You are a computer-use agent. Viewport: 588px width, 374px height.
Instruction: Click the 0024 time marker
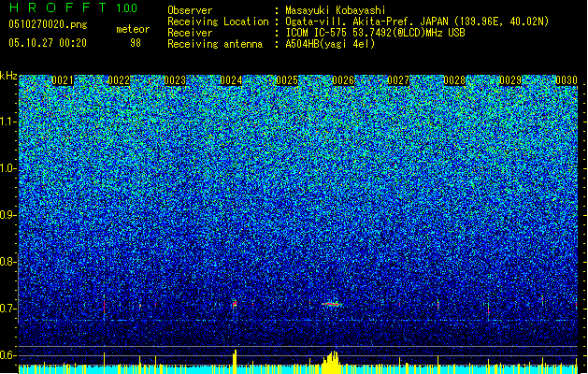[231, 80]
